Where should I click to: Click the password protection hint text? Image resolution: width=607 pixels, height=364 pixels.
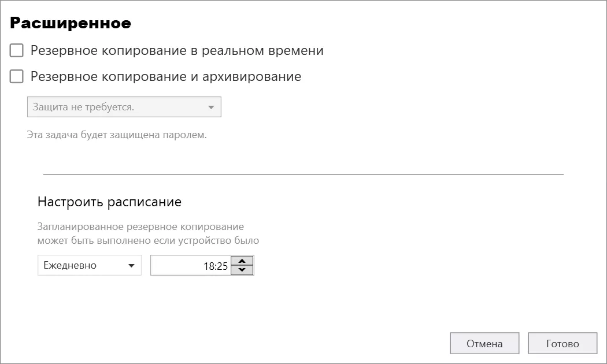(x=117, y=135)
